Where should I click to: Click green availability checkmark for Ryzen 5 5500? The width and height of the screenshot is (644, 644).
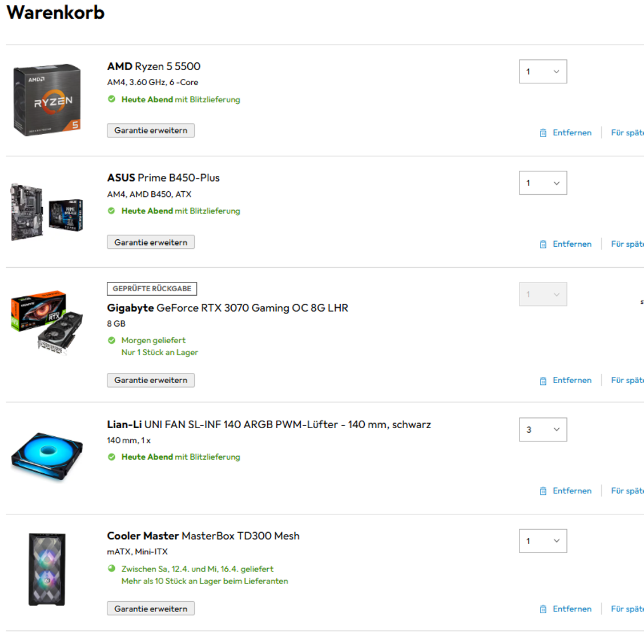111,99
